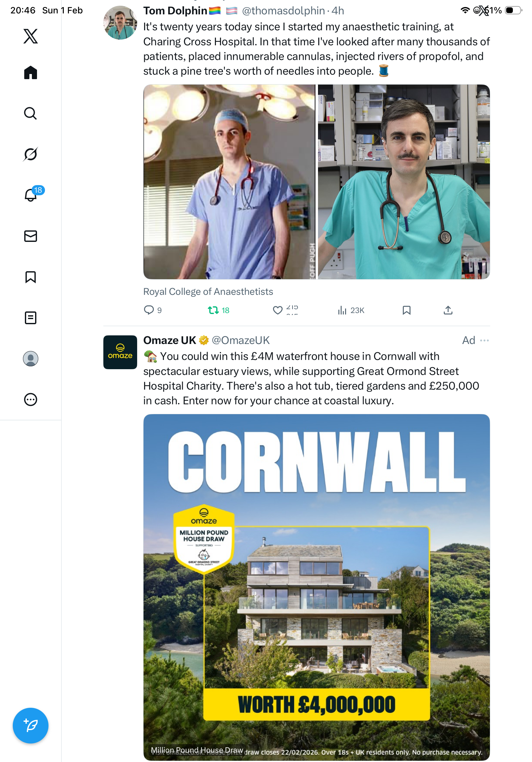
Task: Open Lists icon in sidebar
Action: (31, 317)
